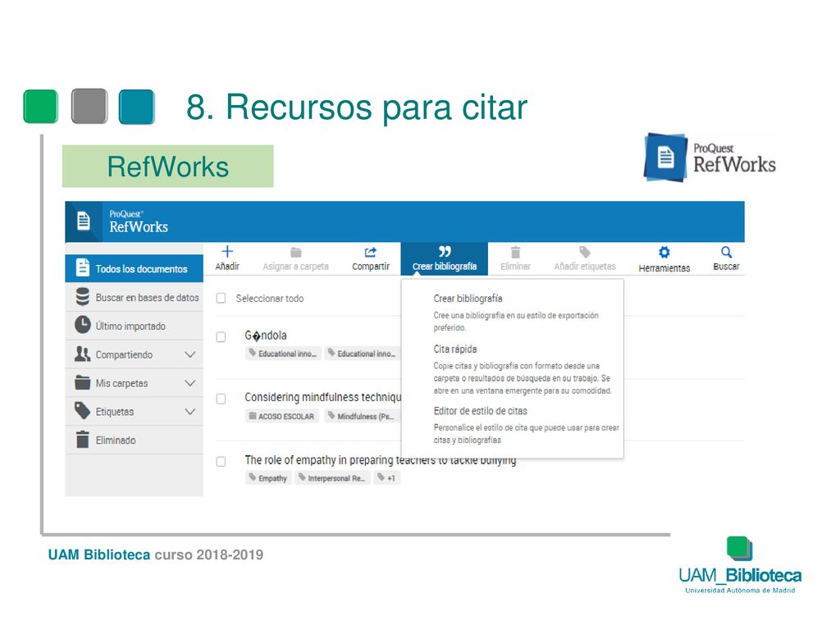Viewport: 840px width, 630px height.
Task: Click the second Educational inno... tag
Action: (x=362, y=354)
